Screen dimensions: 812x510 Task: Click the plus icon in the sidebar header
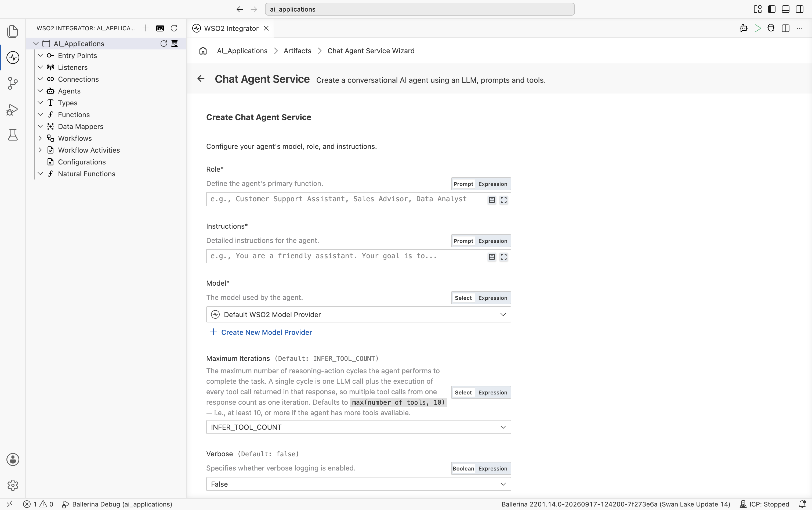146,28
